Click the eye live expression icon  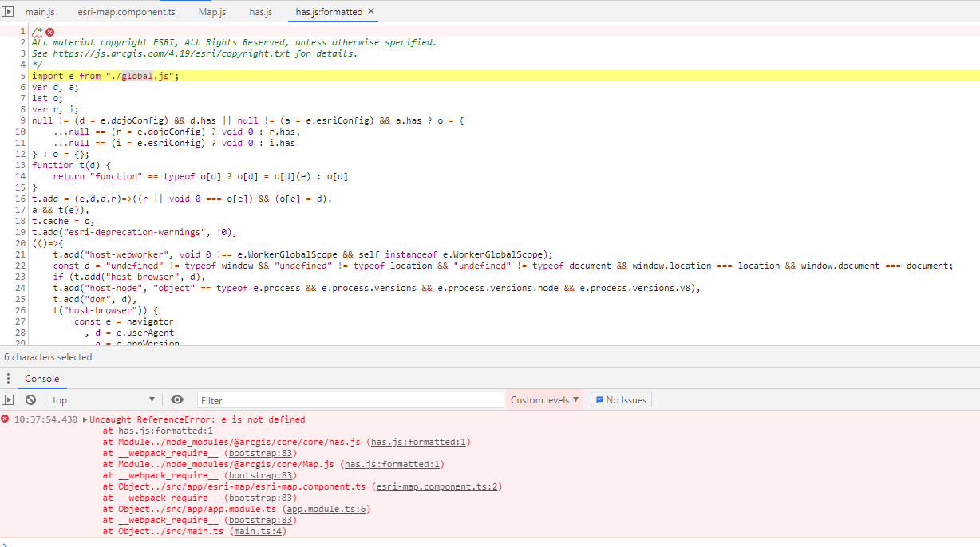click(x=177, y=399)
